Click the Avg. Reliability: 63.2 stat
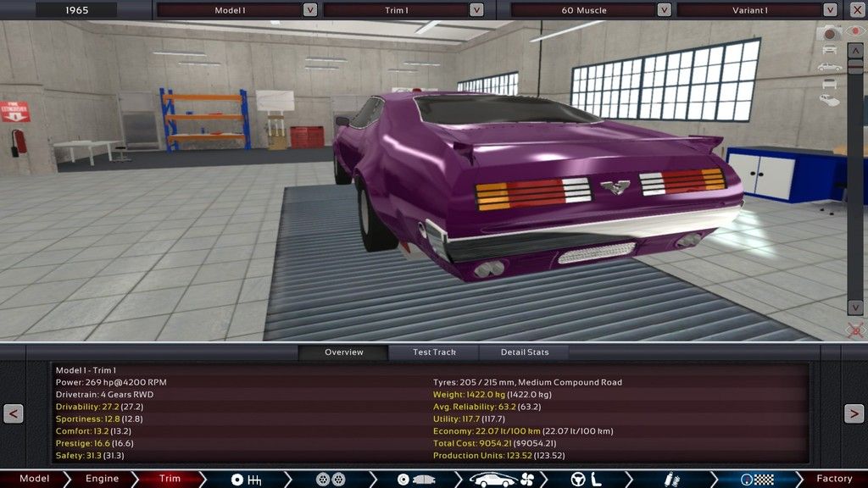The image size is (868, 488). 487,407
